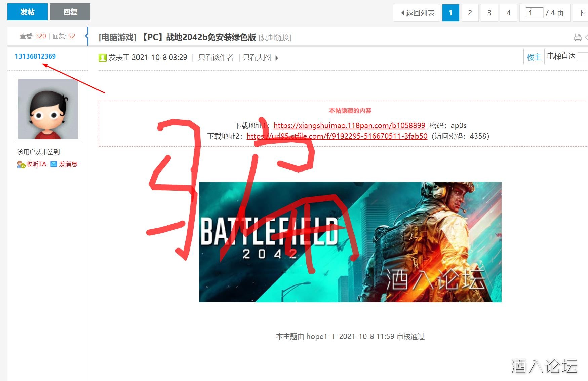
Task: Click the author avatar image
Action: point(48,109)
